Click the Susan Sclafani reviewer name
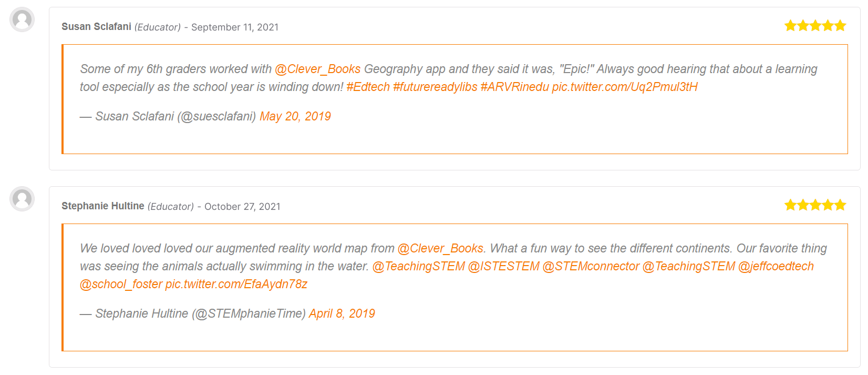The height and width of the screenshot is (375, 868). [96, 27]
